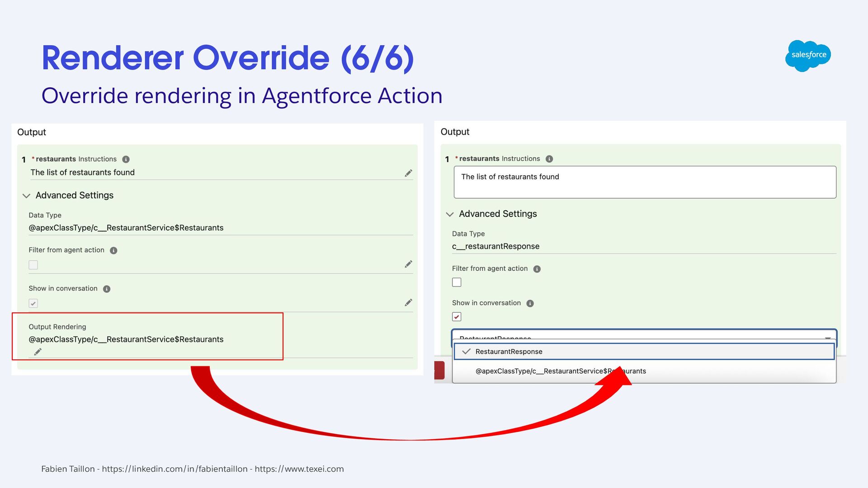Collapse Advanced Settings section in right panel

(x=450, y=214)
